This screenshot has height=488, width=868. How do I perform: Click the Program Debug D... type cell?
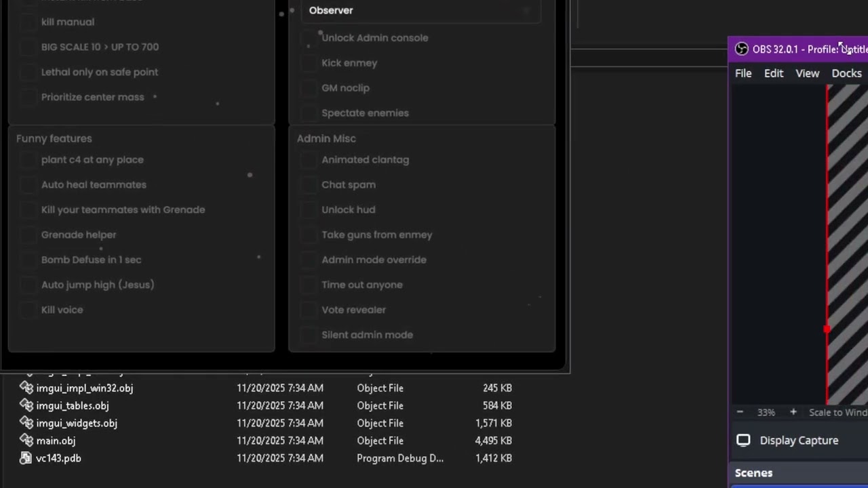[x=400, y=458]
